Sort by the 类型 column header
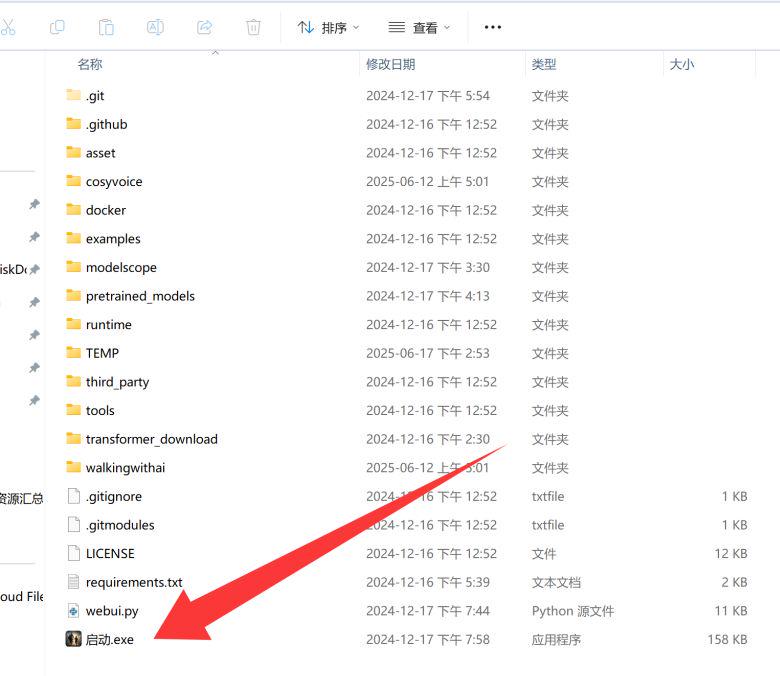 click(544, 64)
